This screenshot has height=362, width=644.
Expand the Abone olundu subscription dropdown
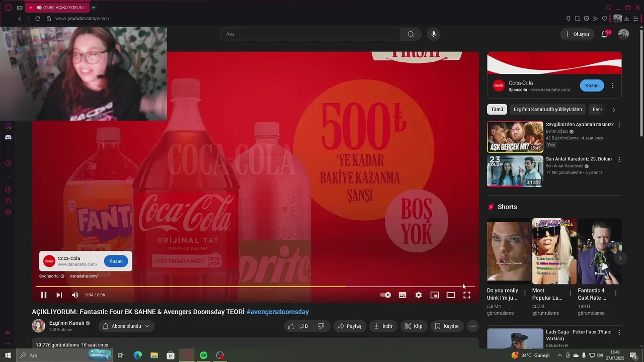pyautogui.click(x=126, y=326)
